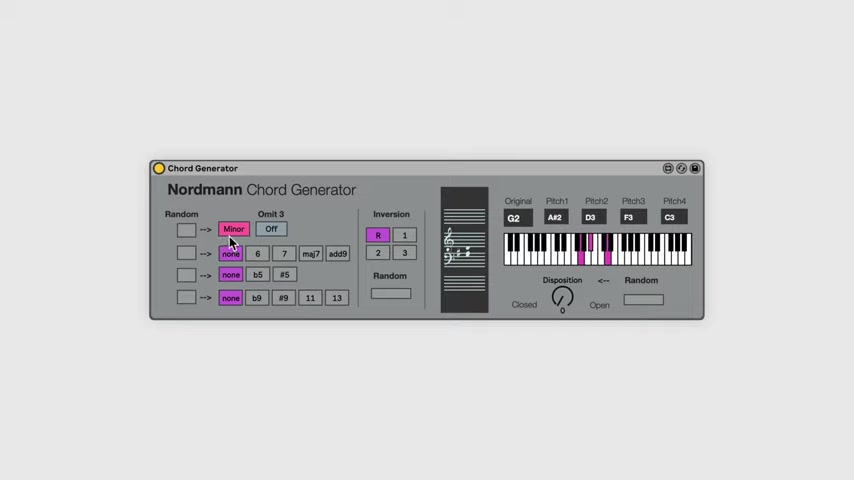This screenshot has height=480, width=854.
Task: Enable random checkbox for the 6/7/maj7 row
Action: tap(186, 253)
